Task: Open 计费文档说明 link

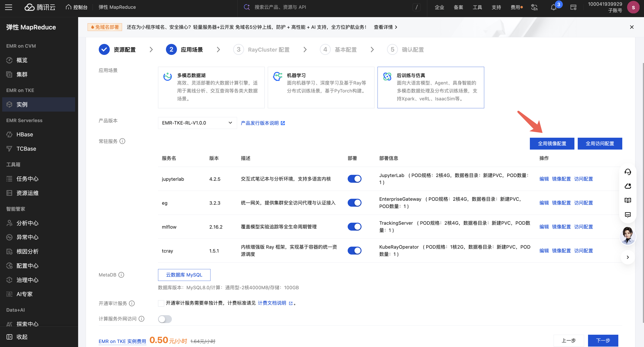Action: (x=275, y=303)
